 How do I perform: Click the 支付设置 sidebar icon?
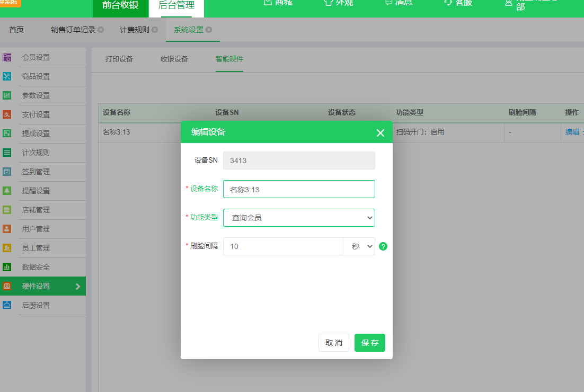pyautogui.click(x=7, y=114)
